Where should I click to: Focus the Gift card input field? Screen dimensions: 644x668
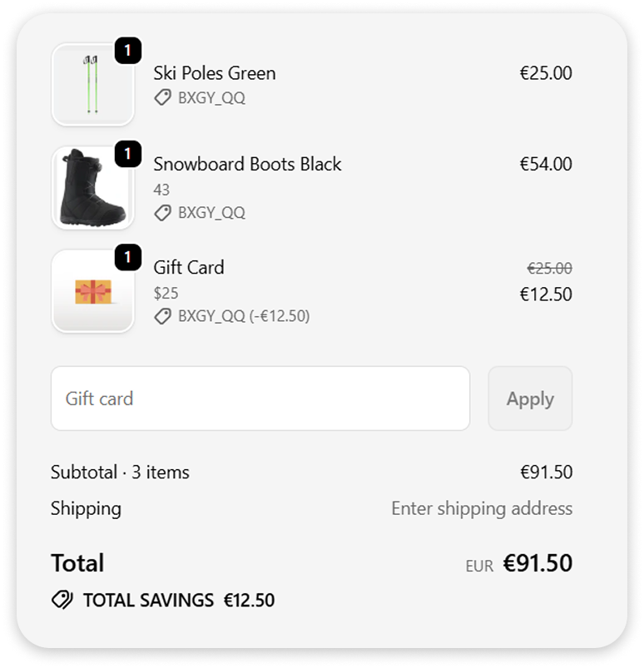[260, 398]
